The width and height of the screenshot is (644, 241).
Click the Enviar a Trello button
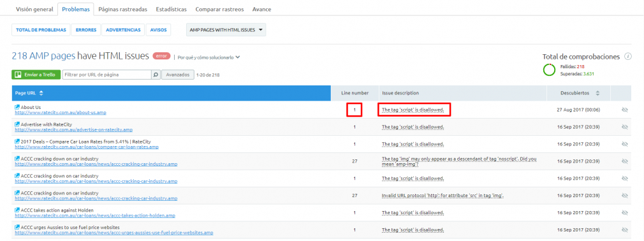[36, 75]
